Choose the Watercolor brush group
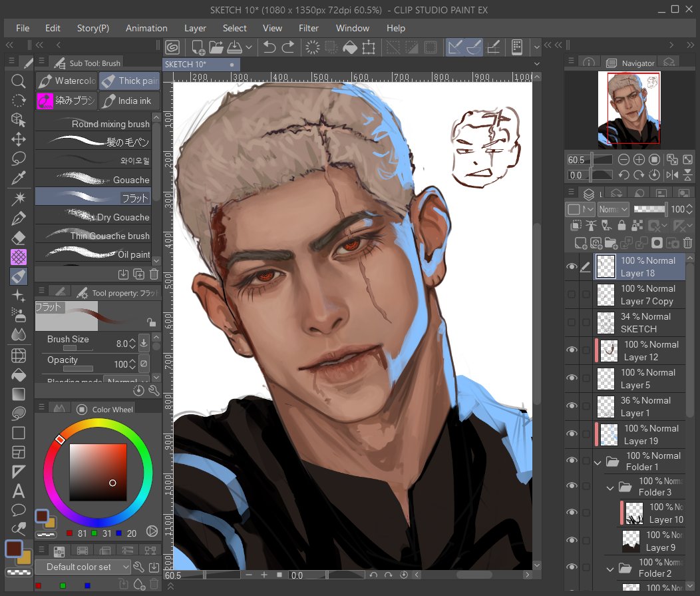 (67, 81)
